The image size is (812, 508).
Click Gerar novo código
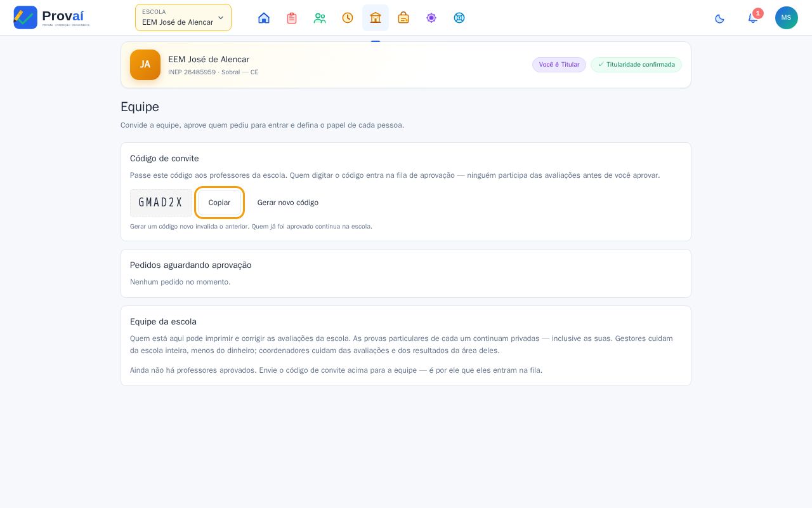coord(288,203)
